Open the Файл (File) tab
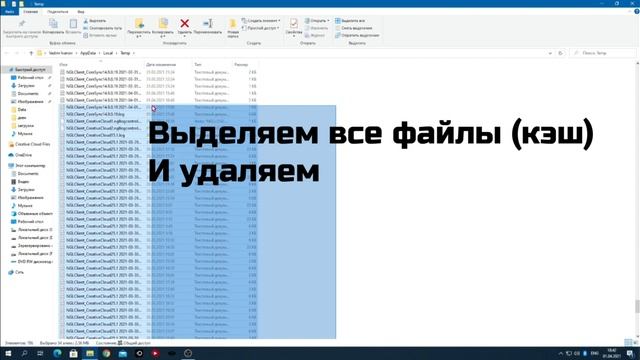Screen dimensions: 640x360 click(x=9, y=12)
